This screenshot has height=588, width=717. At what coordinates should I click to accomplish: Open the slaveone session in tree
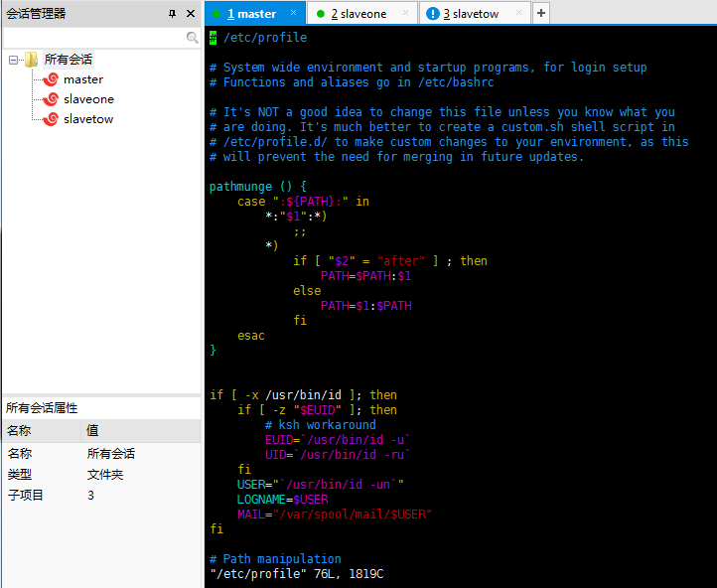[88, 99]
